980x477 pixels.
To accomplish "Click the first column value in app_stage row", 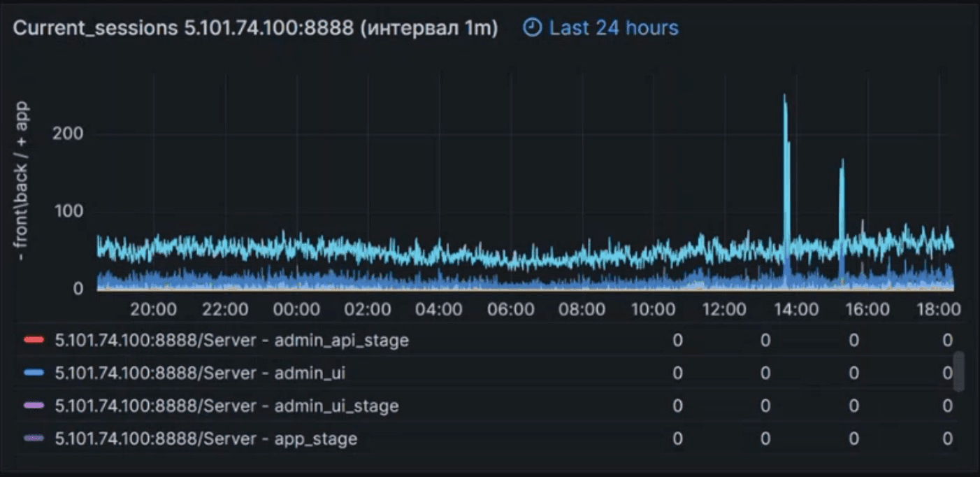I will click(677, 439).
